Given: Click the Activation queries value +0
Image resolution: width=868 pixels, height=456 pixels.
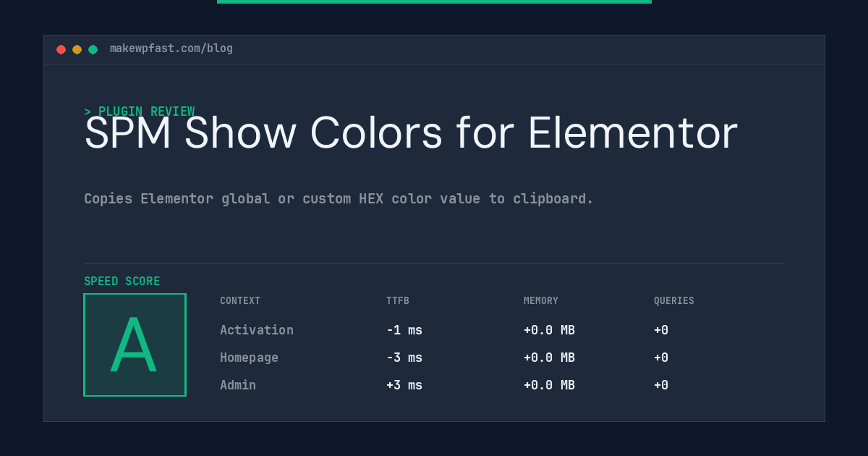Looking at the screenshot, I should tap(661, 330).
